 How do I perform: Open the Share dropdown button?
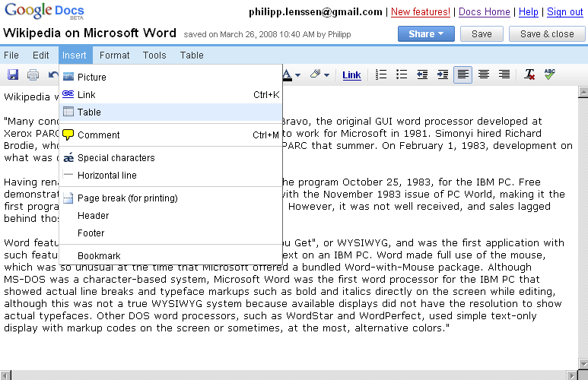(426, 34)
